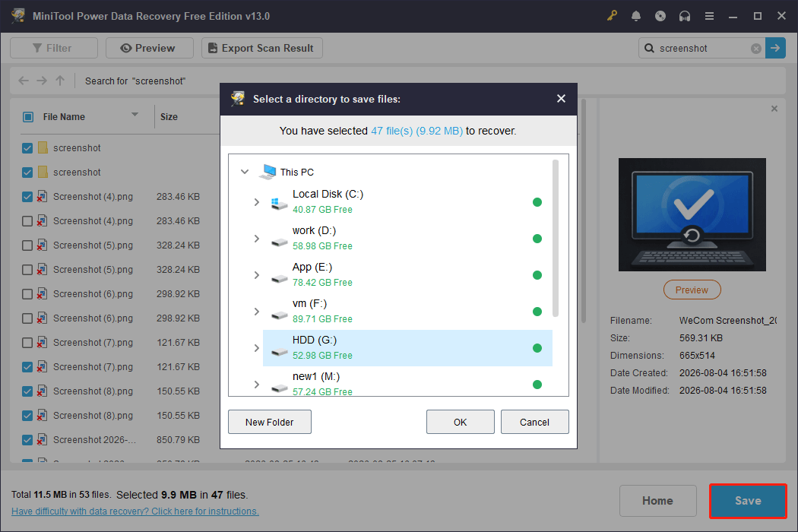Click the first Screenshot (7).png file icon
This screenshot has height=532, width=798.
pos(43,343)
